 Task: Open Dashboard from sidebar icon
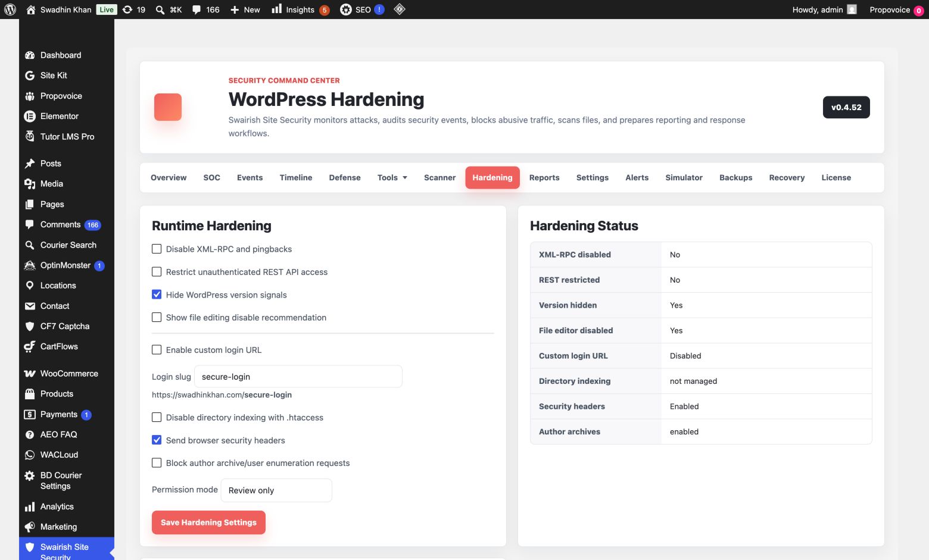(30, 55)
